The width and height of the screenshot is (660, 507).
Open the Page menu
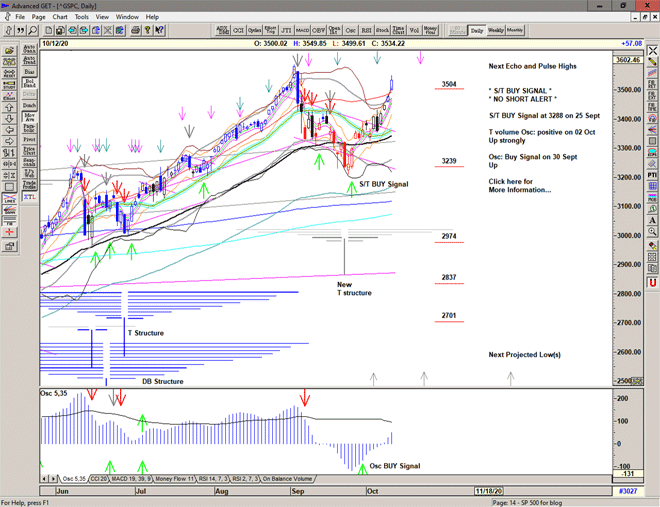pos(38,17)
